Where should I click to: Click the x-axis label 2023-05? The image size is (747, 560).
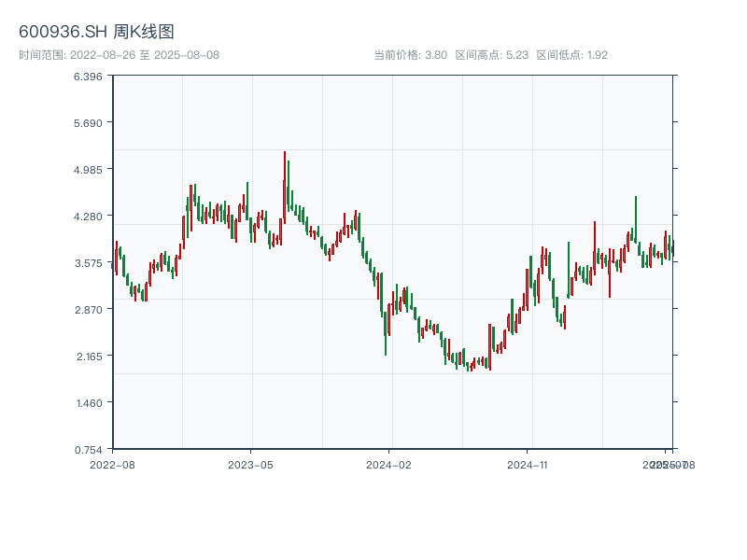pos(250,465)
